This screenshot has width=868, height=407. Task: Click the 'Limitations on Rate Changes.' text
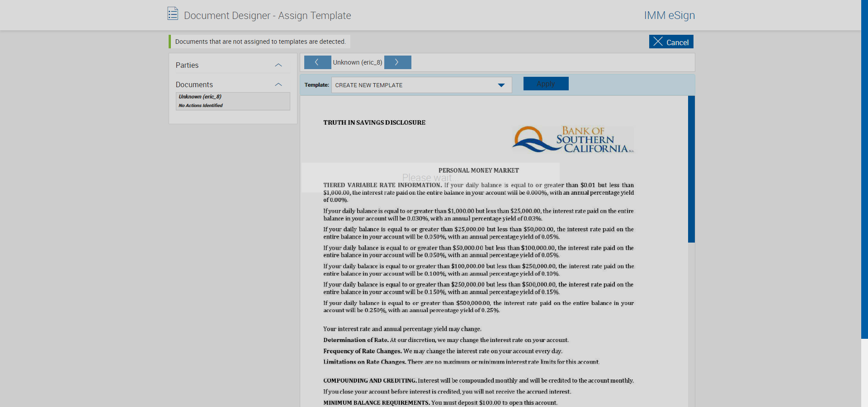pos(364,362)
